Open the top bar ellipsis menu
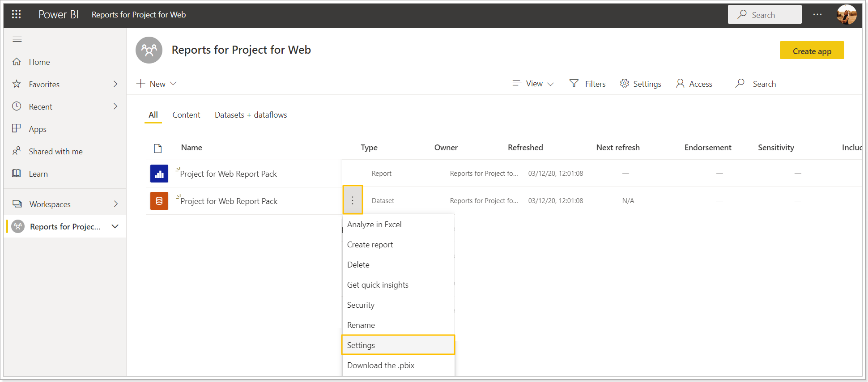 click(x=817, y=14)
